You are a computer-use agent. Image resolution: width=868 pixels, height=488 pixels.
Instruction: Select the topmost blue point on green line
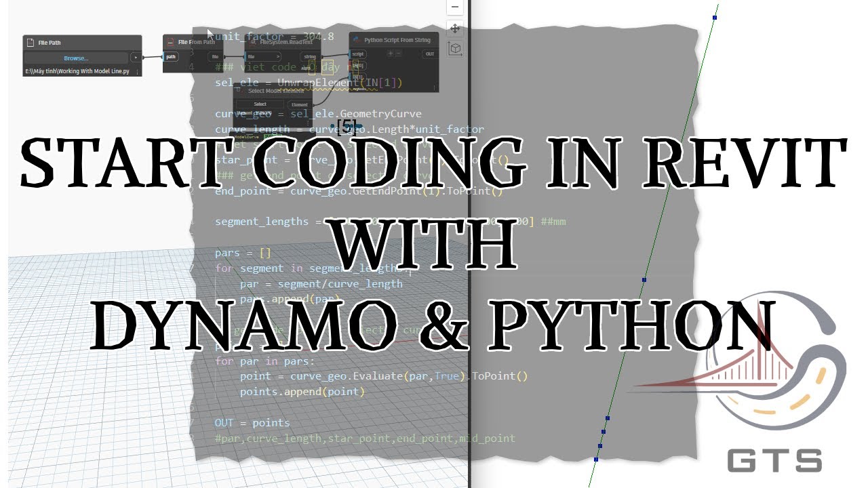point(715,18)
